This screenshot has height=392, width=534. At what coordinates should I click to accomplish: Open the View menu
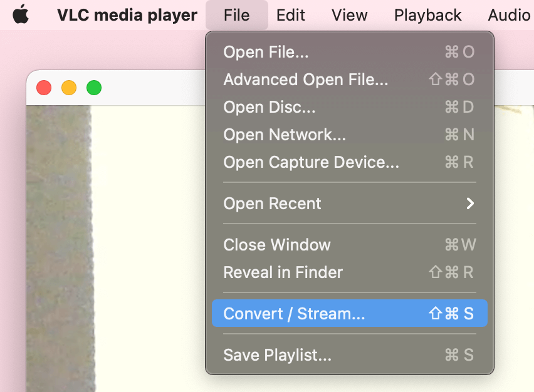click(x=349, y=14)
